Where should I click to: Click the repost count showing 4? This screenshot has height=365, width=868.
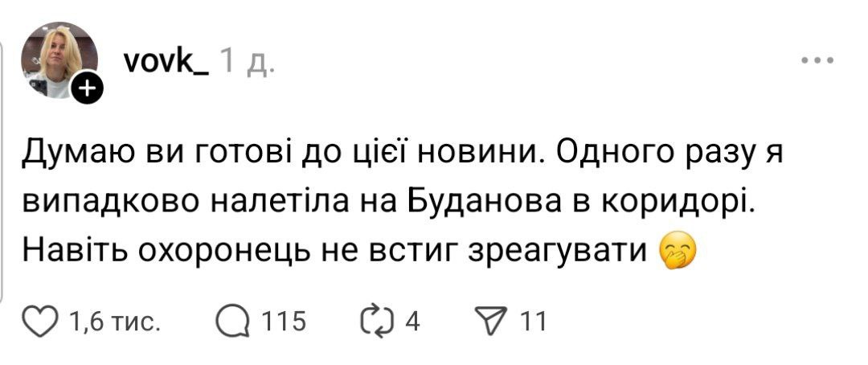click(413, 322)
